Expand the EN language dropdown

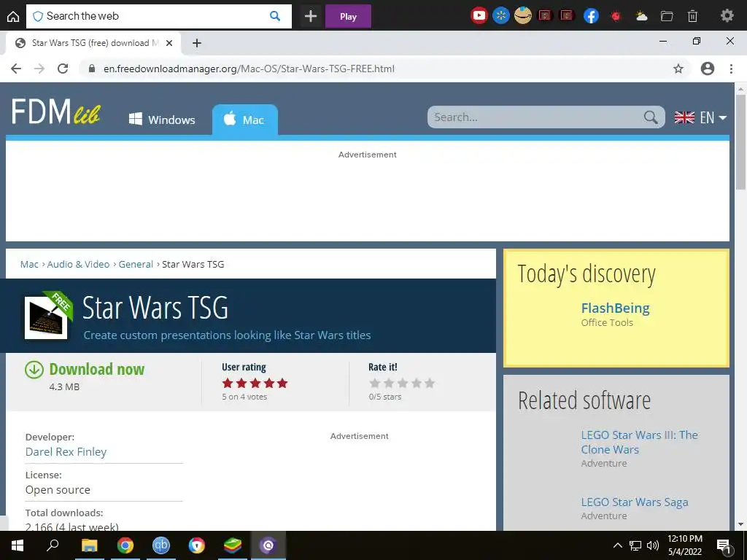tap(700, 117)
